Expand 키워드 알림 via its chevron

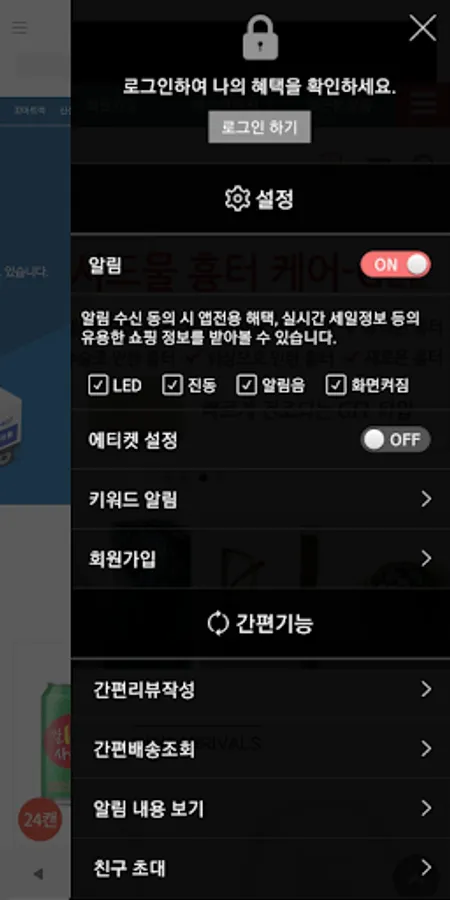tap(426, 499)
